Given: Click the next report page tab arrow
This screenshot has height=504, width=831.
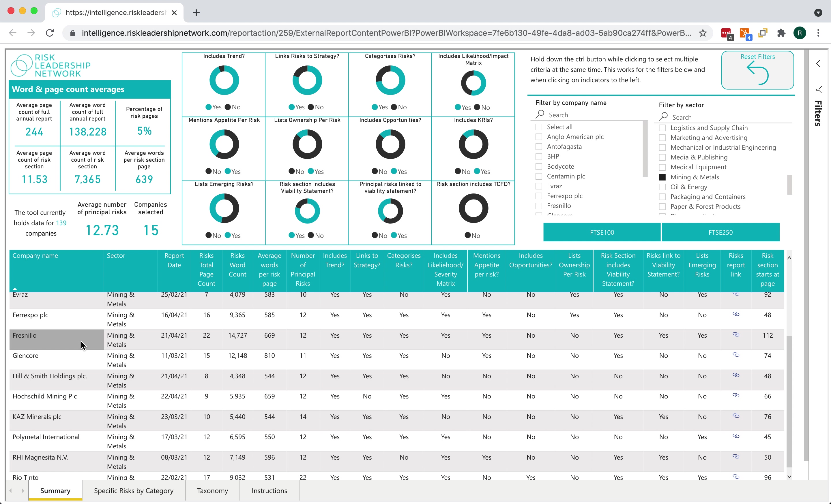Looking at the screenshot, I should [x=23, y=490].
